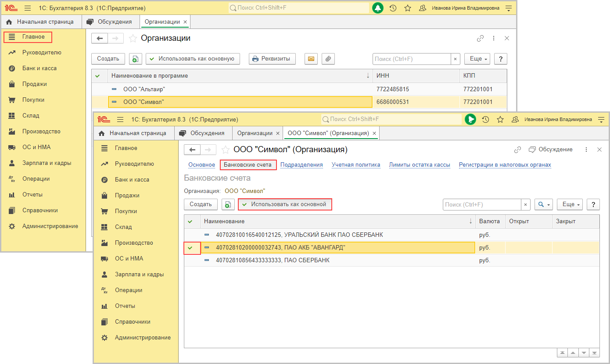The height and width of the screenshot is (364, 610).
Task: Click Использовать как основной button
Action: tap(285, 204)
